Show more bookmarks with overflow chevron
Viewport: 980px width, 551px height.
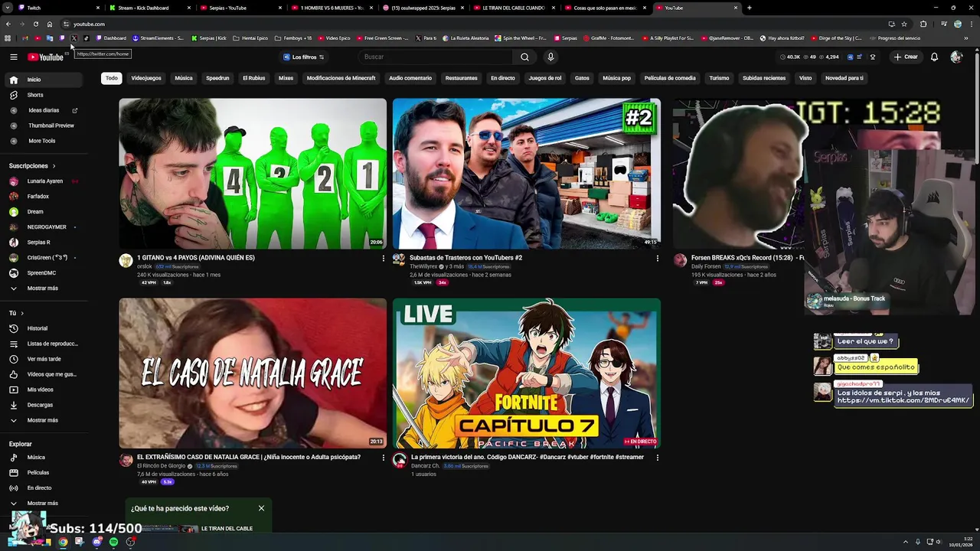tap(966, 38)
